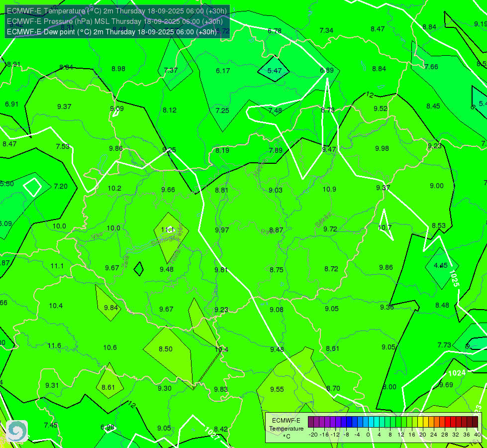Click the value 10.9 on the map
This screenshot has height=448, width=487.
329,189
